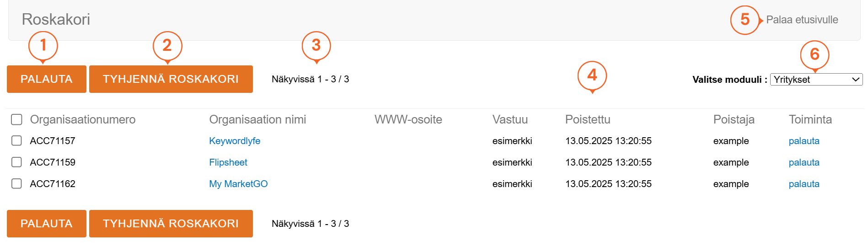The height and width of the screenshot is (247, 868).
Task: Toggle the select-all checkbox in header
Action: point(17,120)
